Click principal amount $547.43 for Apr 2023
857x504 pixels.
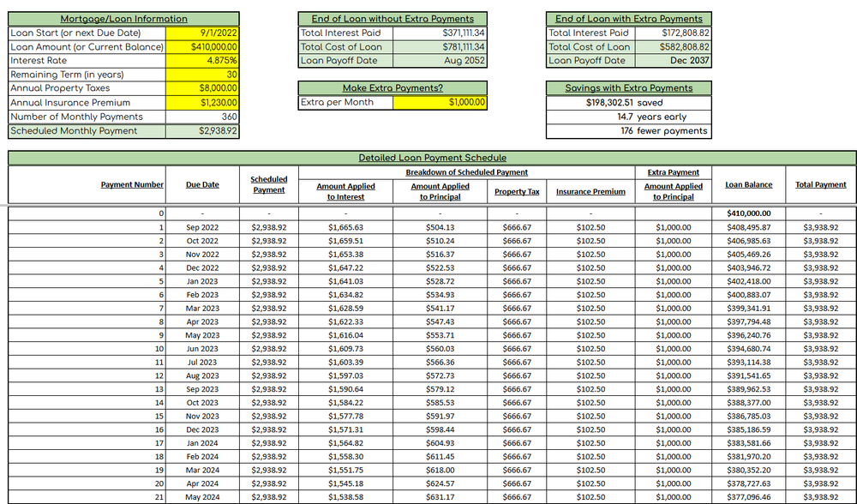coord(440,322)
